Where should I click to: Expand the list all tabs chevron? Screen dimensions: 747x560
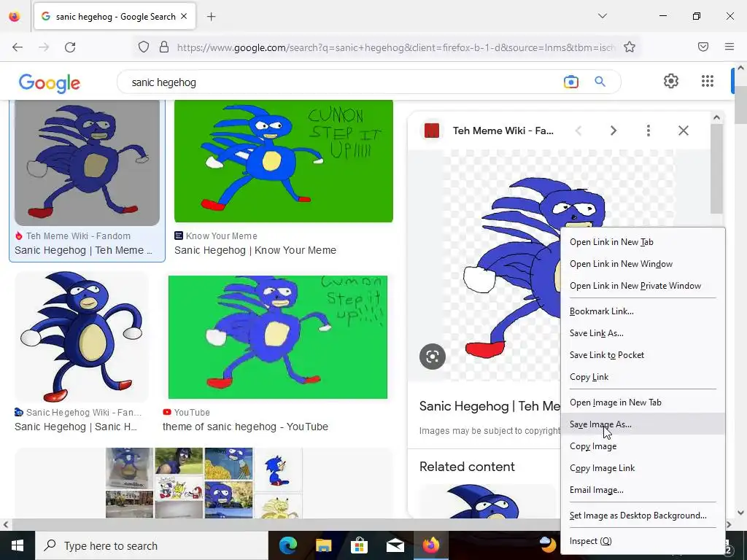pos(603,16)
